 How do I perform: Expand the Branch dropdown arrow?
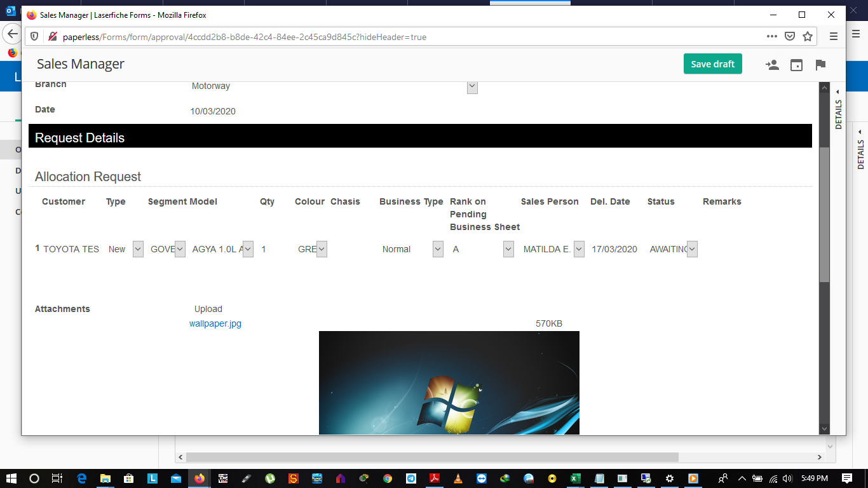[x=472, y=87]
